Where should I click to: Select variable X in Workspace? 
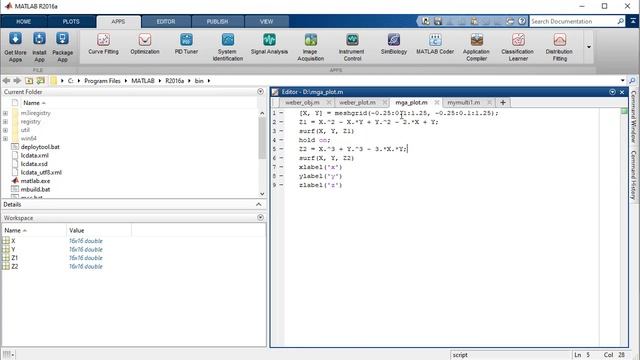(13, 241)
